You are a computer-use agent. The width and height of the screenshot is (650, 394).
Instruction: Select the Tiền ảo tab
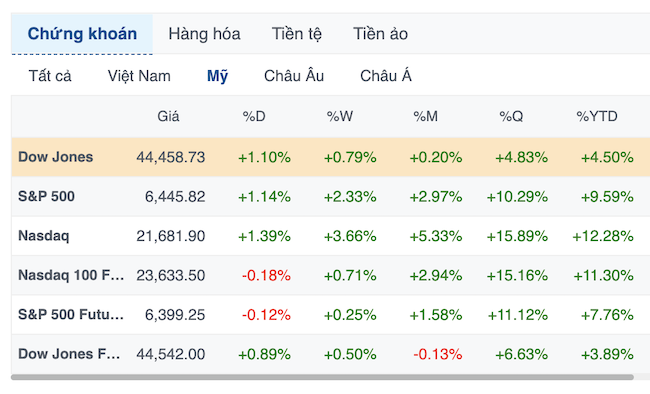point(380,34)
